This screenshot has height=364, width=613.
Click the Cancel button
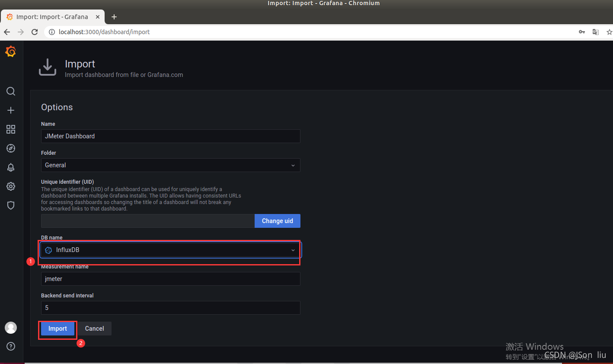(x=94, y=329)
